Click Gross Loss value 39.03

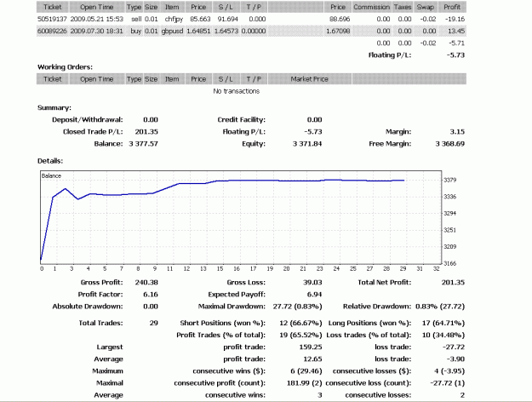click(312, 283)
